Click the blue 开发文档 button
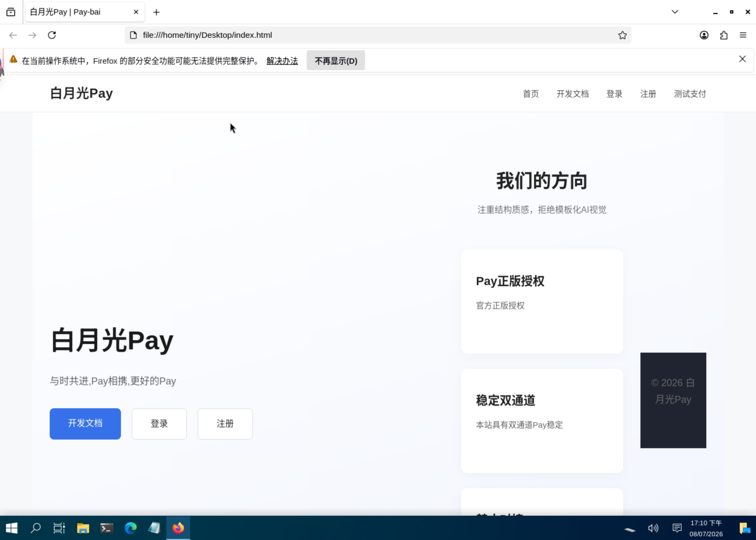Screen dimensions: 756x540 [x=85, y=424]
